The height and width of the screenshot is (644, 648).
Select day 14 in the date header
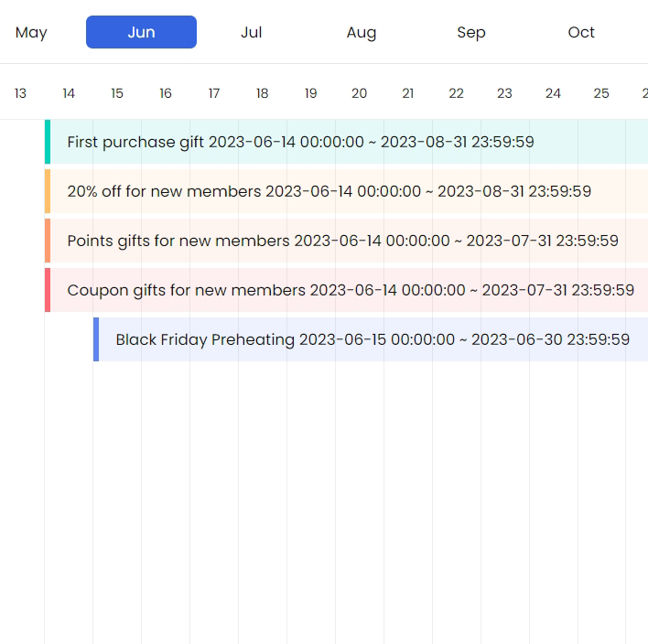69,93
